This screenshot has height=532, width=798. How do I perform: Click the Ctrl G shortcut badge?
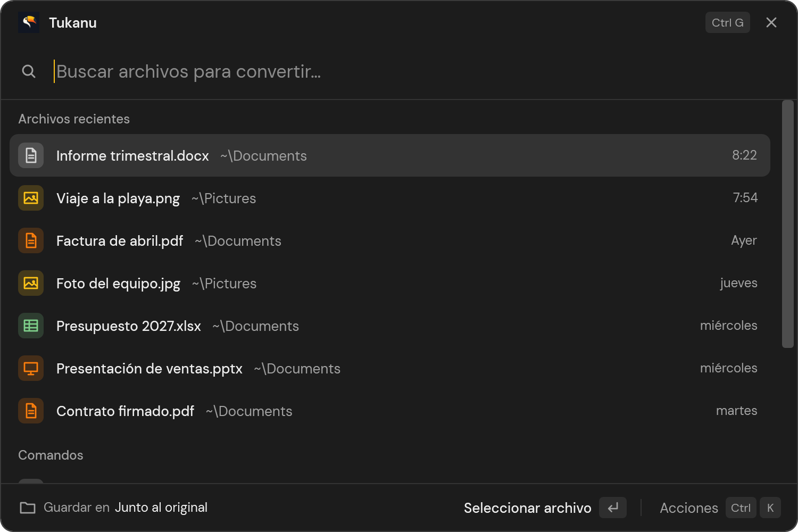(x=728, y=22)
